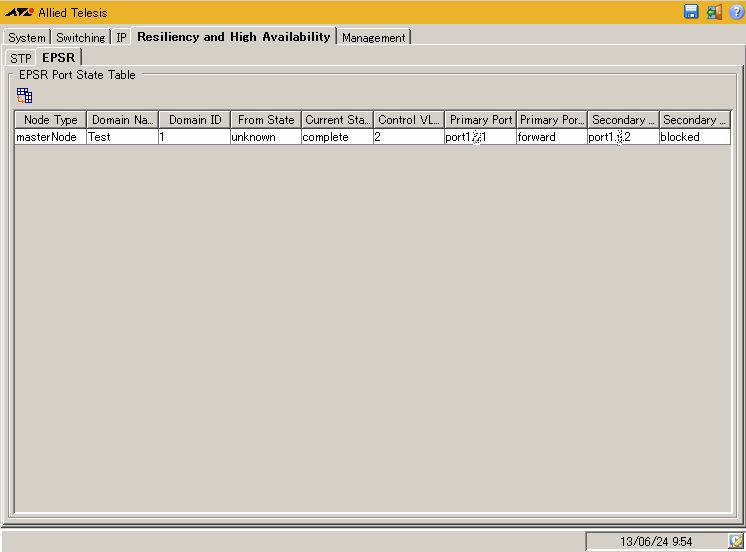Select the masterNode cell in the table
The width and height of the screenshot is (746, 552).
(x=47, y=137)
